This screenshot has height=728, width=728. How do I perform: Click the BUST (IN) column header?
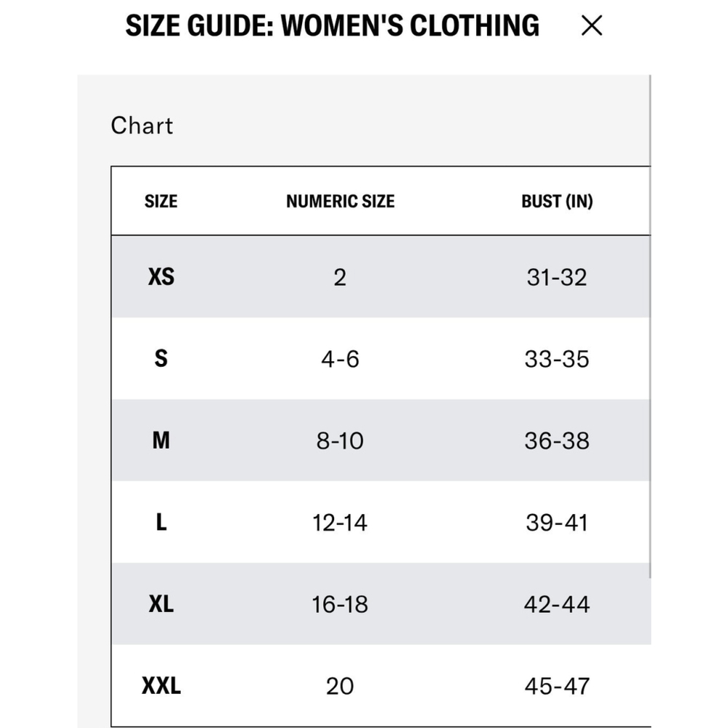557,201
